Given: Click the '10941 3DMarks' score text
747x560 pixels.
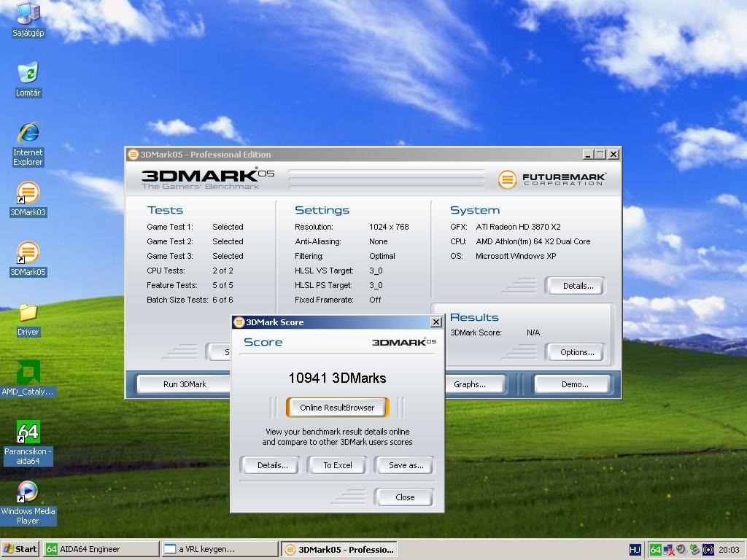Looking at the screenshot, I should (337, 378).
